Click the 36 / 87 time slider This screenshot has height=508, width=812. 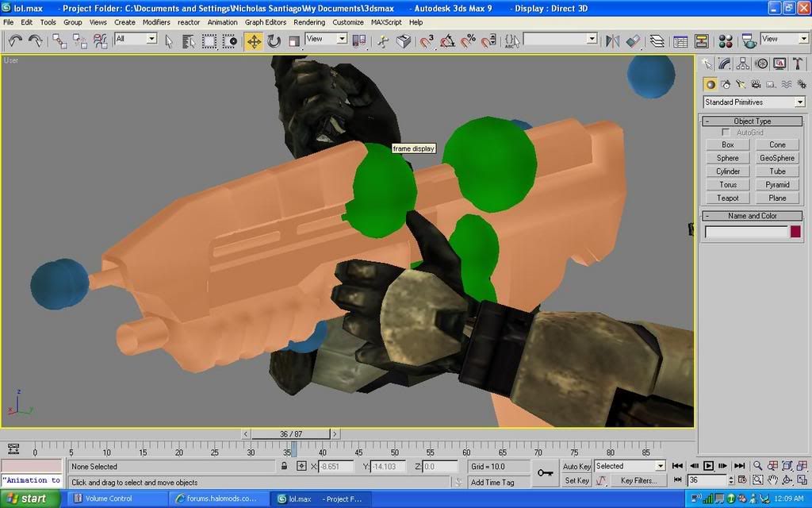click(290, 434)
